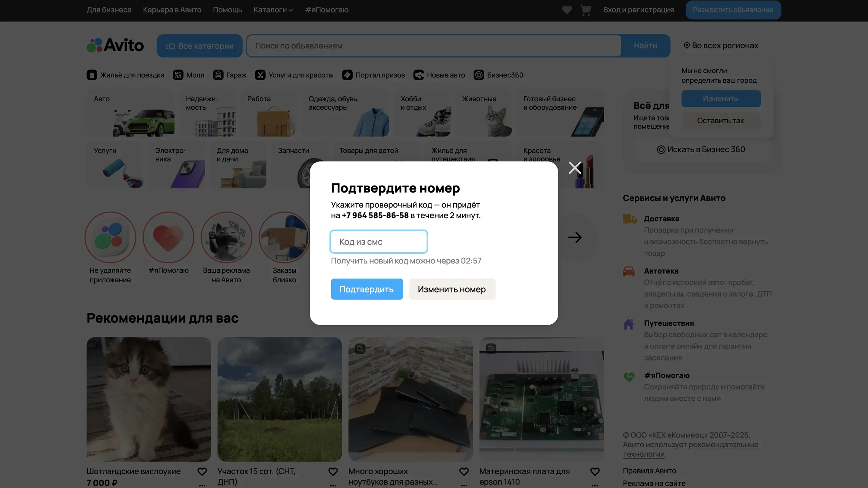The height and width of the screenshot is (488, 868).
Task: Close the phone confirmation dialog
Action: [x=574, y=168]
